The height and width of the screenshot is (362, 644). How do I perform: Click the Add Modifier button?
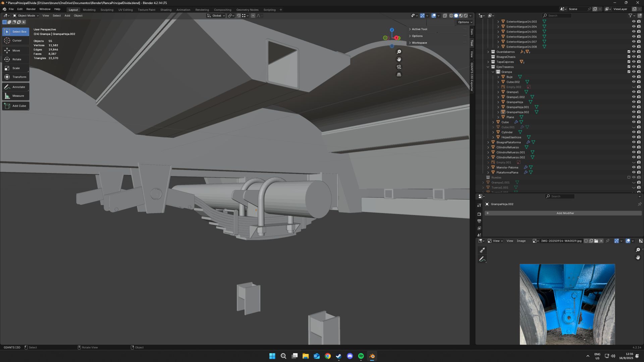(563, 213)
